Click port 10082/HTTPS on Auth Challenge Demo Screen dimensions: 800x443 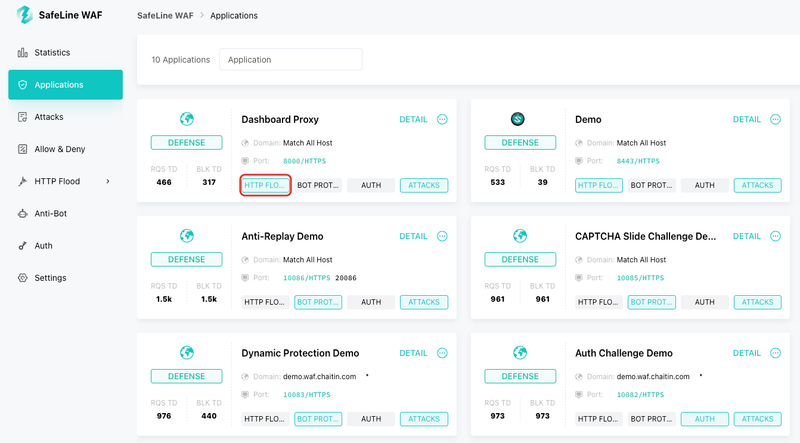click(640, 395)
